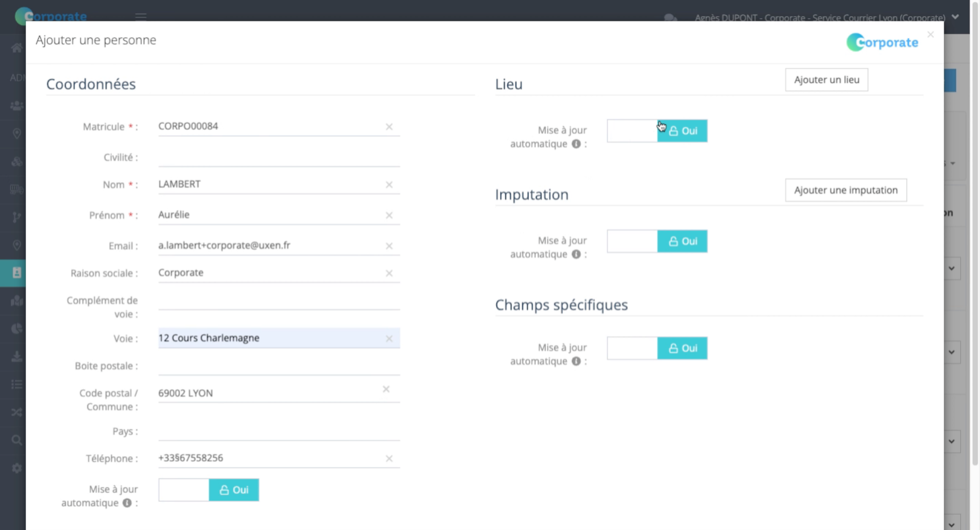Image resolution: width=980 pixels, height=530 pixels.
Task: Open the Home icon in the sidebar
Action: click(16, 48)
